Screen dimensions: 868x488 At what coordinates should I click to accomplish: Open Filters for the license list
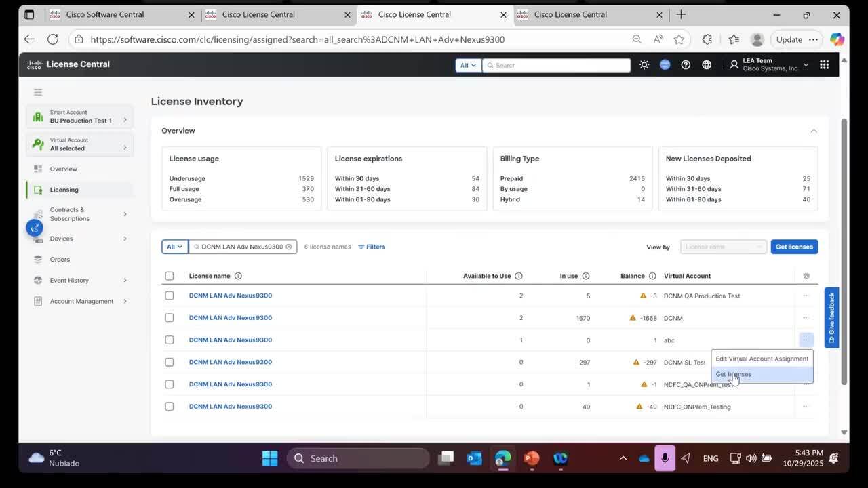pyautogui.click(x=372, y=247)
